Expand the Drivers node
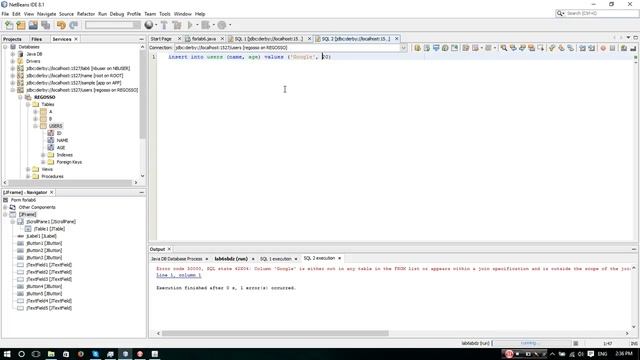 coord(13,61)
